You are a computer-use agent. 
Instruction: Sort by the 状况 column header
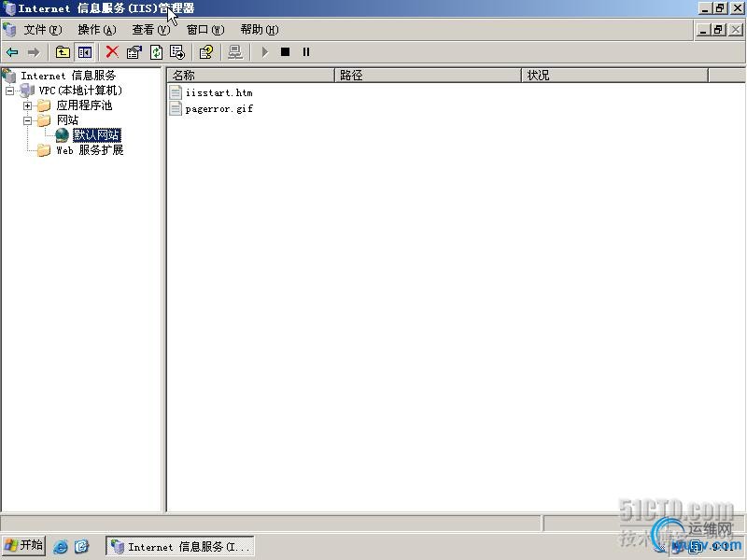(615, 76)
